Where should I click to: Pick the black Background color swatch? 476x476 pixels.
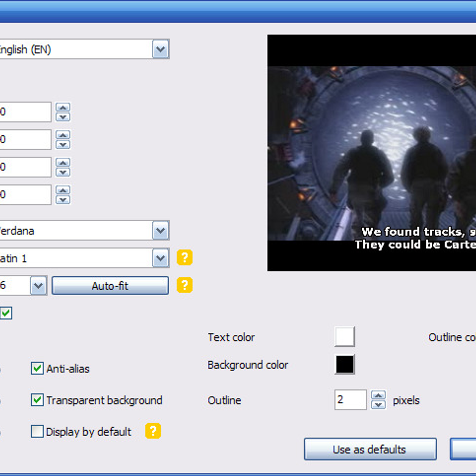click(x=345, y=364)
